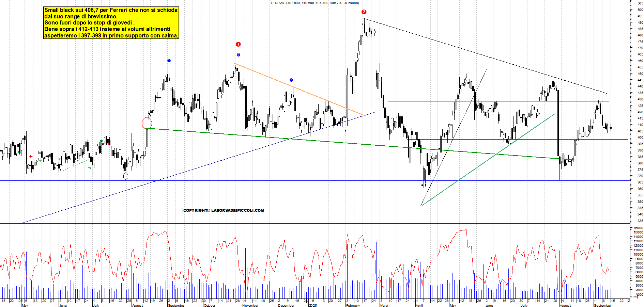The image size is (644, 307).
Task: Click the yellow Ferrari commentary note box
Action: tap(111, 23)
